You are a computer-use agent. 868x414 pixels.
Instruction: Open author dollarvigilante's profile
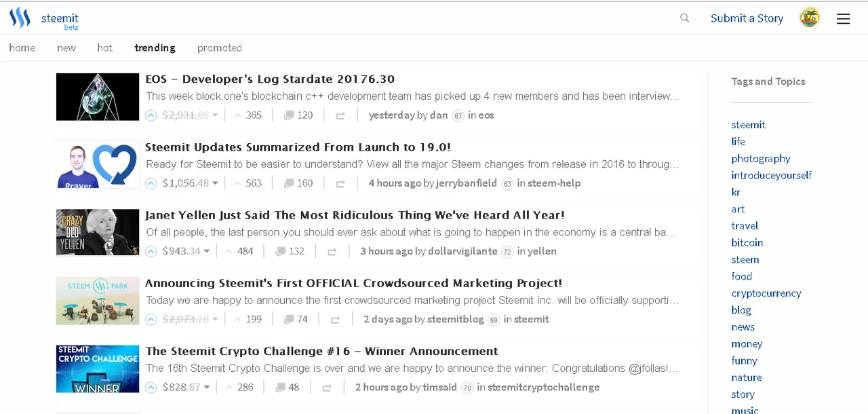[x=462, y=251]
